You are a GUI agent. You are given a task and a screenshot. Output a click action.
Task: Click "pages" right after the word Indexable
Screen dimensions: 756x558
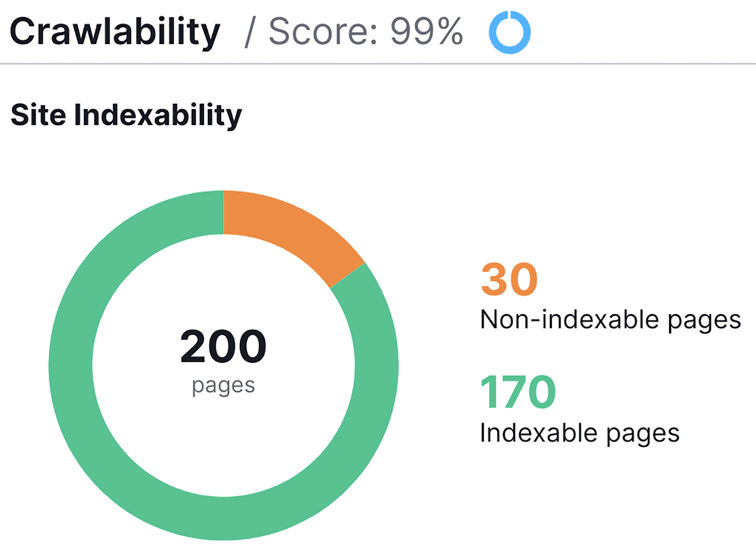tap(643, 434)
